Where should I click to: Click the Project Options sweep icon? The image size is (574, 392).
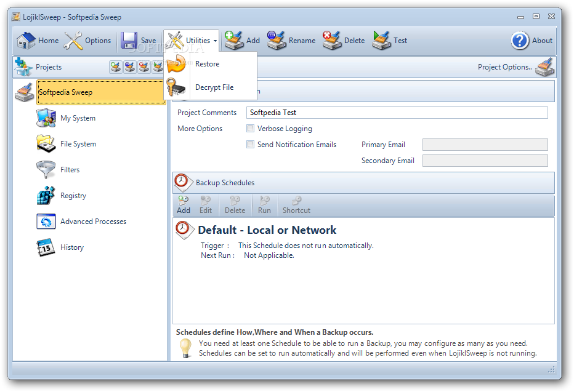tap(544, 67)
